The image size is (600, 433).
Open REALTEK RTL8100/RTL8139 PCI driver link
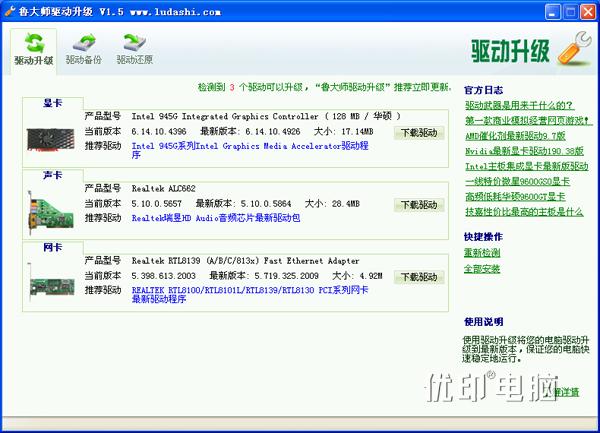[x=250, y=295]
